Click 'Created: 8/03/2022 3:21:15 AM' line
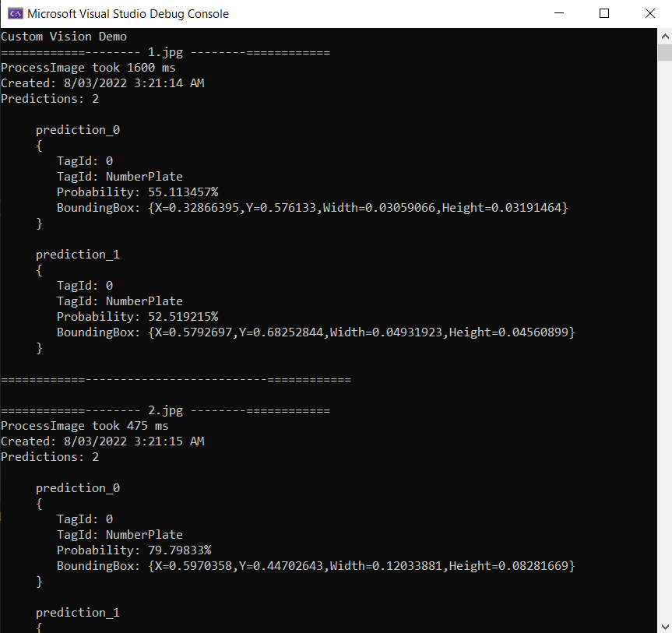Image resolution: width=672 pixels, height=633 pixels. click(x=103, y=441)
